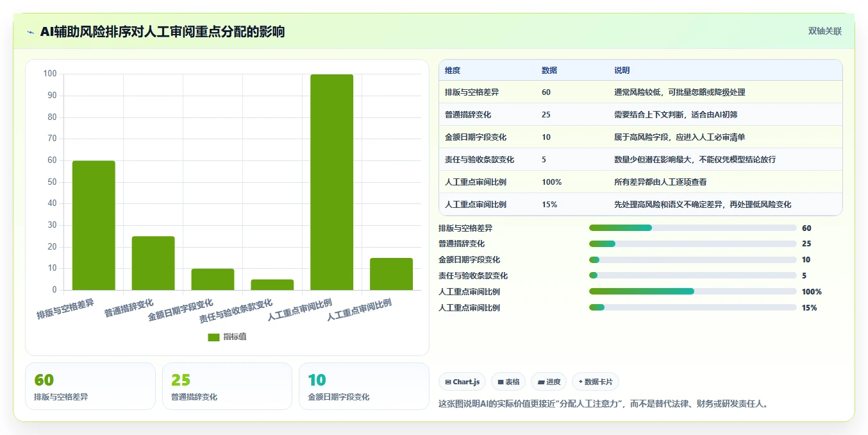The height and width of the screenshot is (435, 868).
Task: Click the 责任与验收条款变化 bar in the chart
Action: [x=272, y=285]
